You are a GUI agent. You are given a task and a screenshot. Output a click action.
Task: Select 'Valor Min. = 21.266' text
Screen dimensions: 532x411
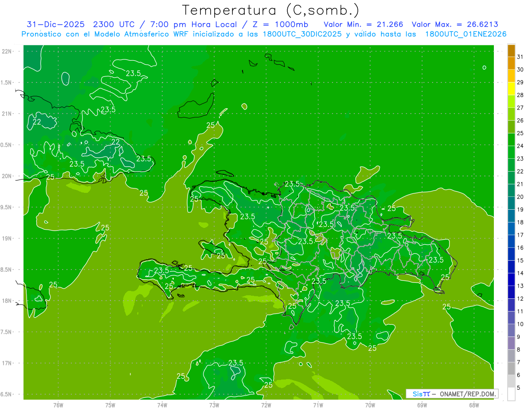pos(363,24)
